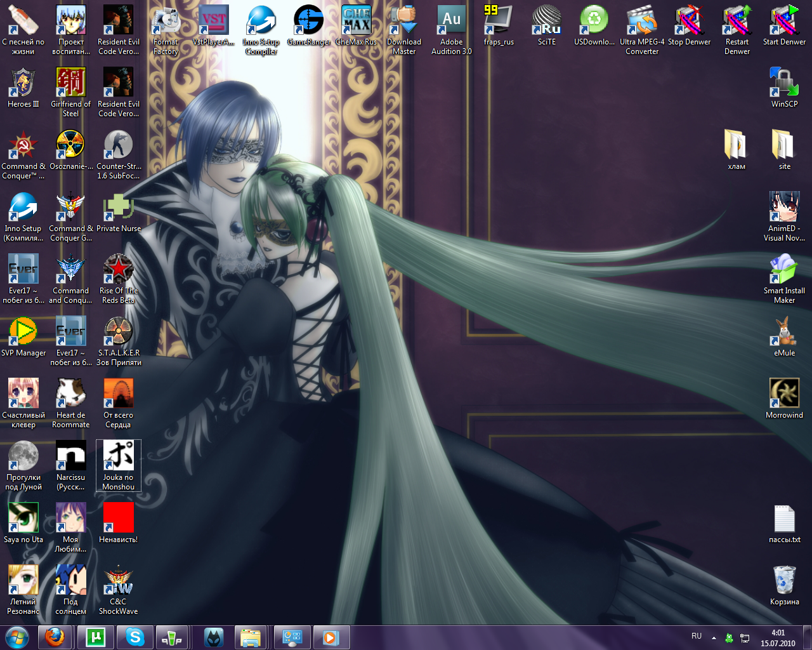The image size is (812, 650).
Task: Open Smart Install Maker
Action: (785, 279)
